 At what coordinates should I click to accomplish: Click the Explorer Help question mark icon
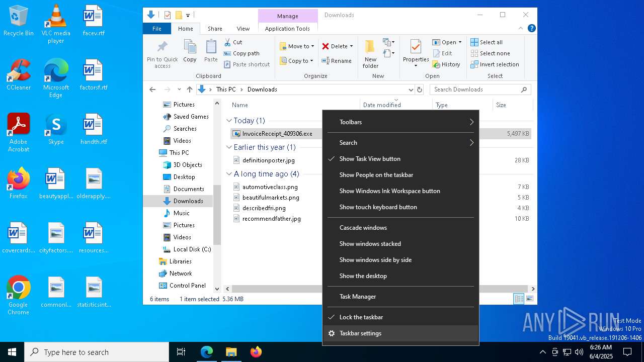coord(531,29)
